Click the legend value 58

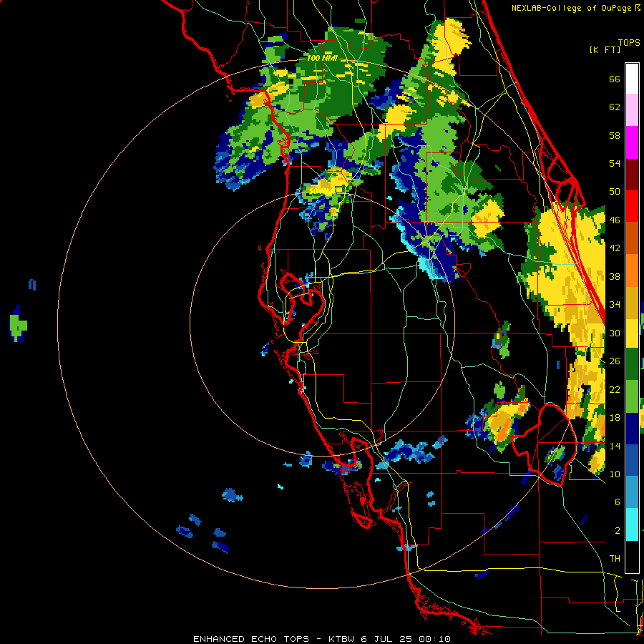[615, 135]
